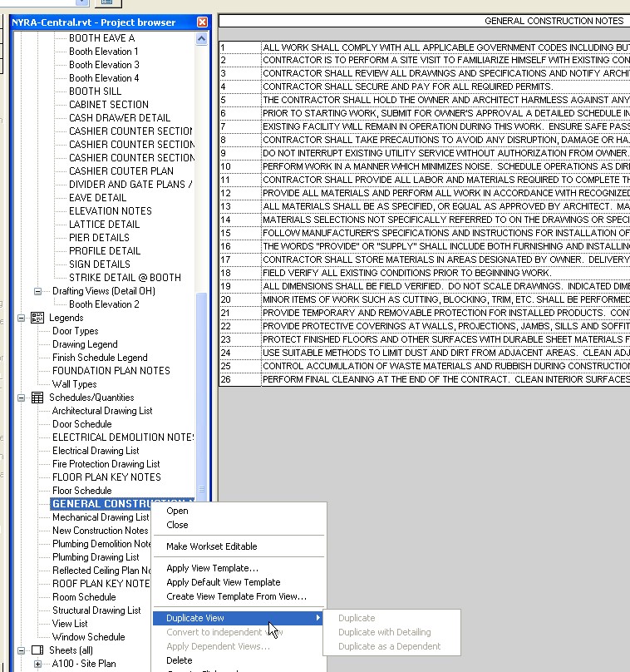Viewport: 630px width, 672px height.
Task: Select Floor Schedule item
Action: (81, 491)
